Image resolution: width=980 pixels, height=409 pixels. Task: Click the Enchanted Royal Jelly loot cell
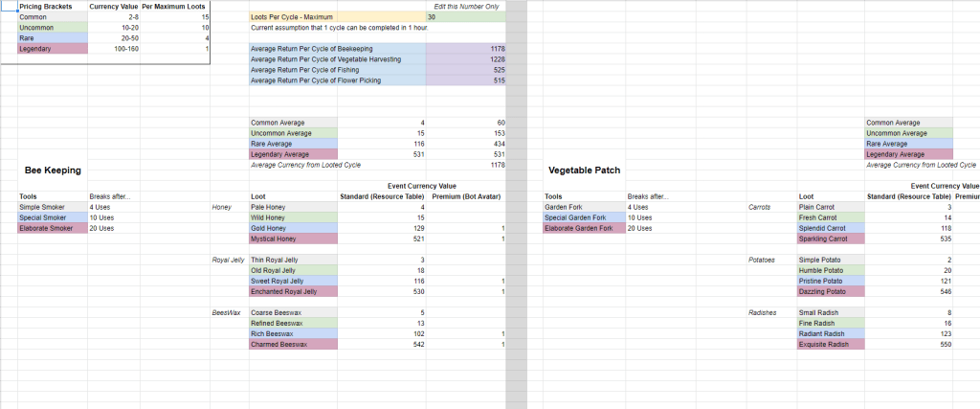pyautogui.click(x=293, y=291)
